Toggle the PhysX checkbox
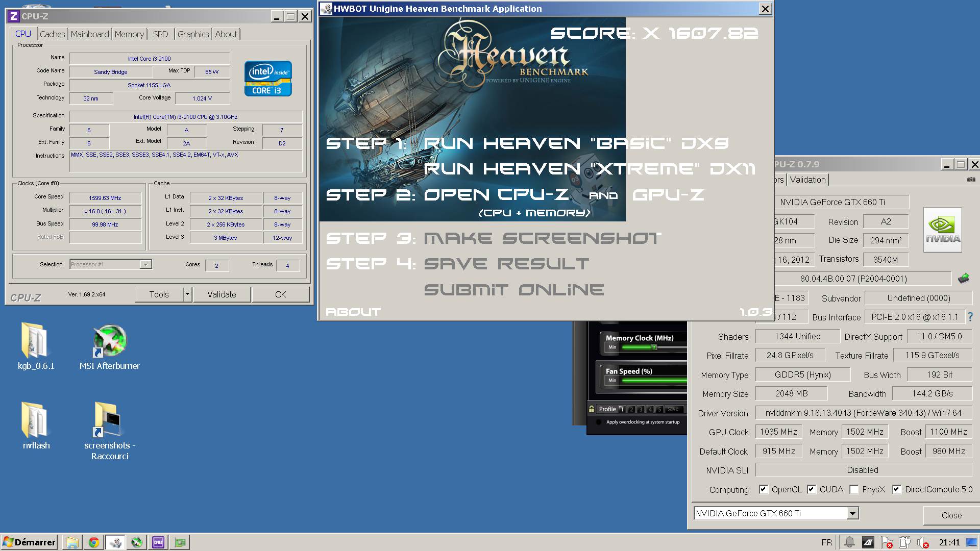This screenshot has width=980, height=551. click(x=853, y=489)
